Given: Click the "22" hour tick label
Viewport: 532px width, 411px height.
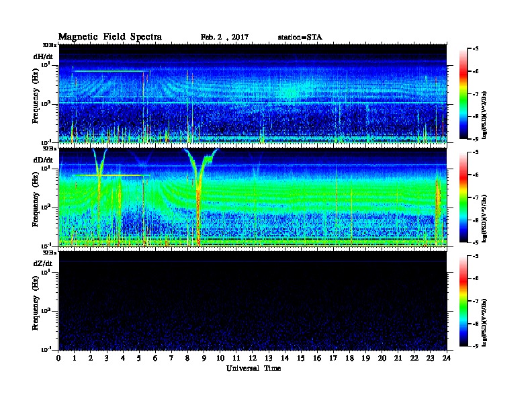Looking at the screenshot, I should (414, 359).
